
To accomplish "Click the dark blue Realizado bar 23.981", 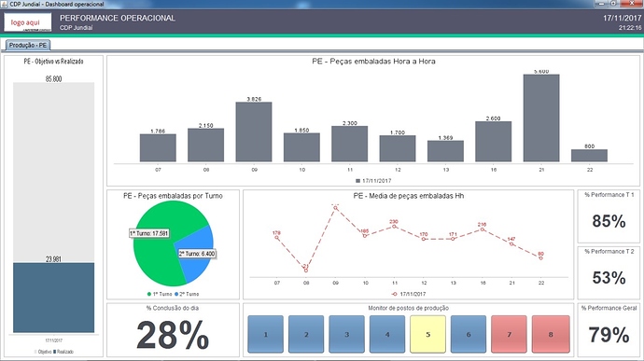I will (53, 298).
